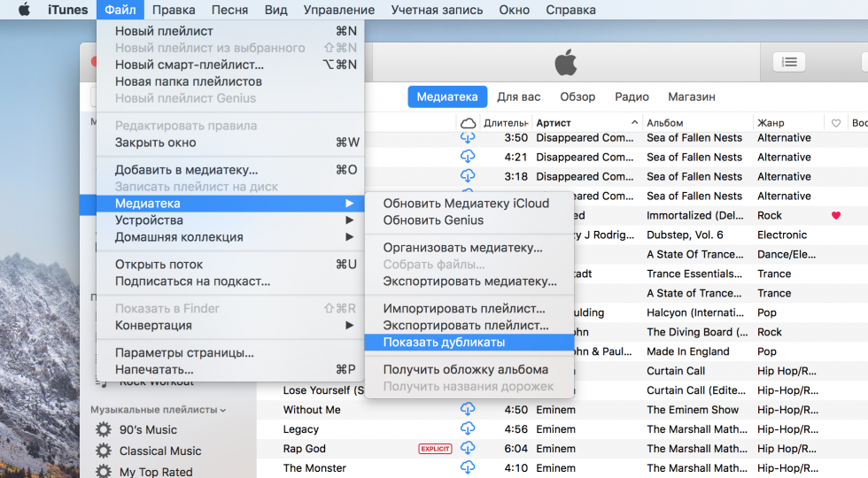Expand the Конвертация submenu
The image size is (868, 478).
pos(230,326)
